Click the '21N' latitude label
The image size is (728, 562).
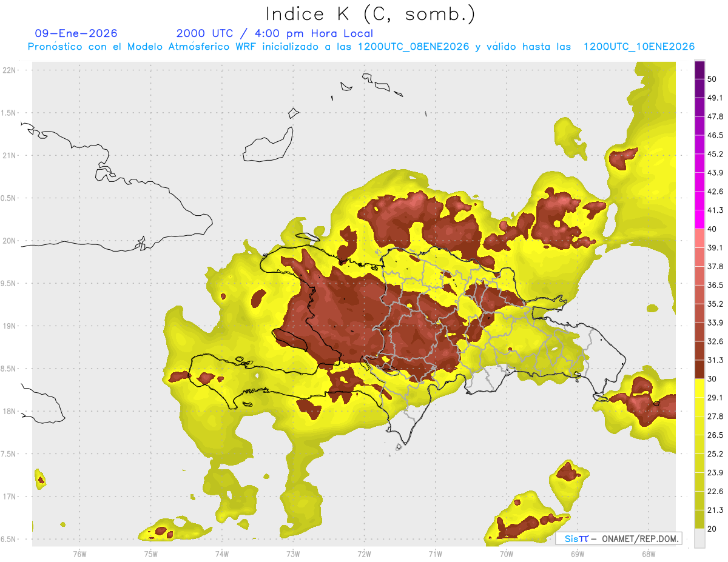(10, 155)
